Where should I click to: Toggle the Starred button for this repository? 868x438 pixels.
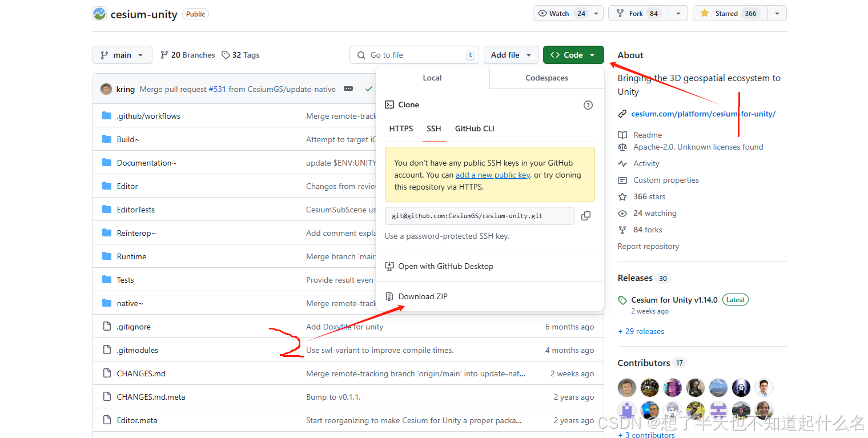point(729,14)
